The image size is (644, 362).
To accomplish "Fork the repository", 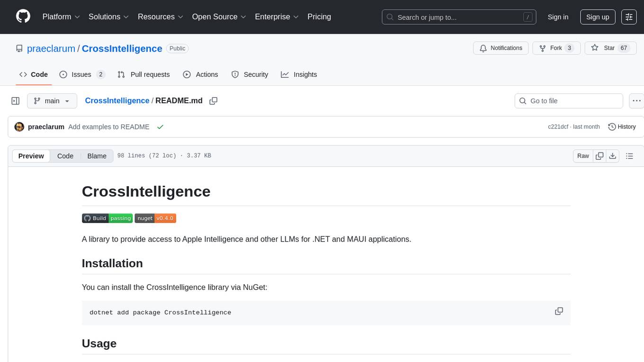I will click(x=556, y=48).
